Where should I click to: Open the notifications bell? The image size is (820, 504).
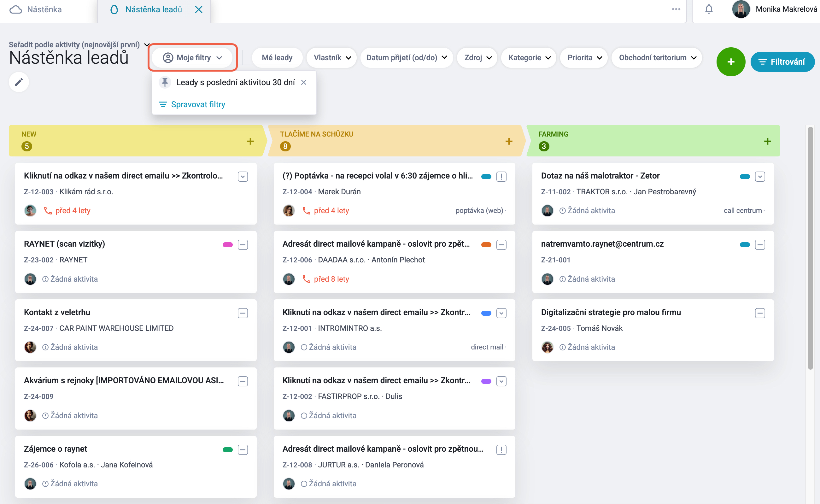[x=709, y=9]
